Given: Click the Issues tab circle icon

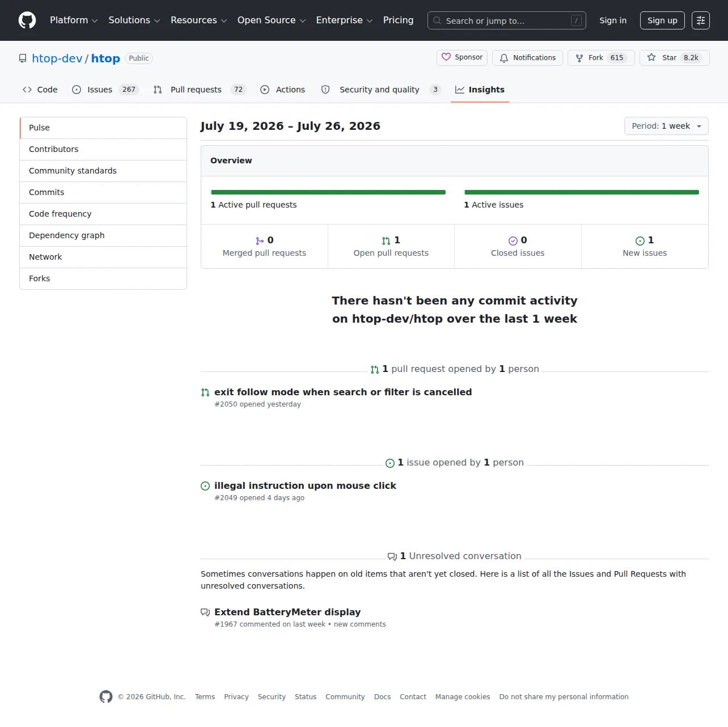Looking at the screenshot, I should tap(77, 90).
